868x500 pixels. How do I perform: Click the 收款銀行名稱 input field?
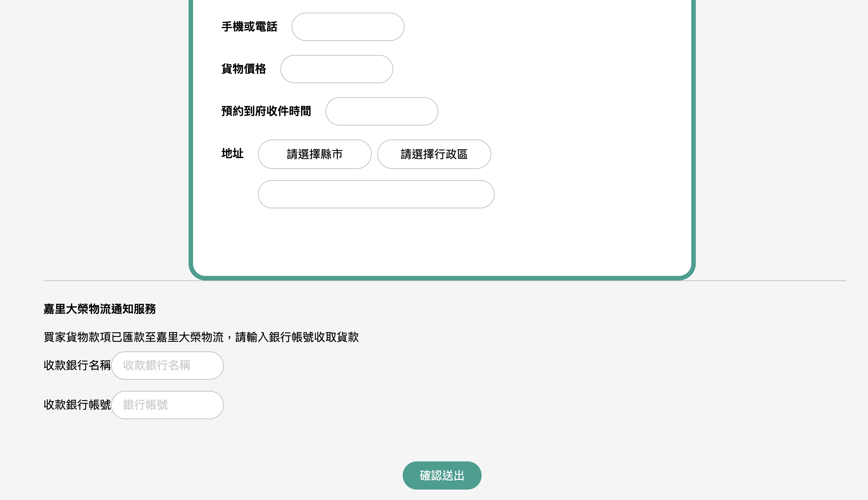tap(167, 365)
